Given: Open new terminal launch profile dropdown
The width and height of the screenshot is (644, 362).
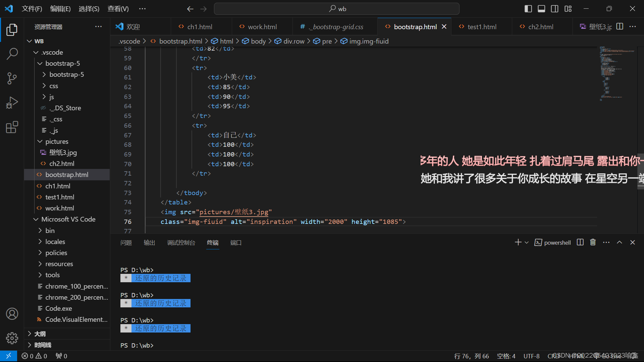Looking at the screenshot, I should click(x=527, y=242).
